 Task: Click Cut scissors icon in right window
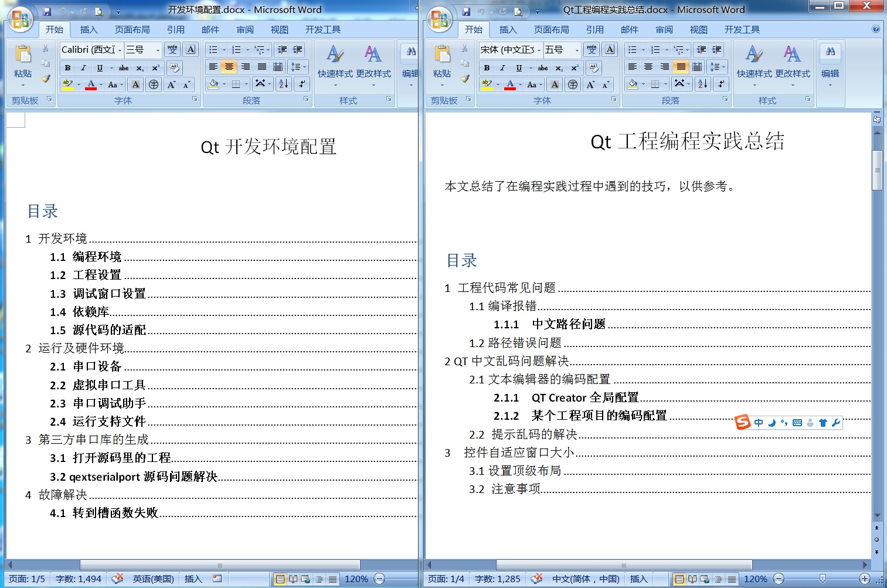coord(465,49)
